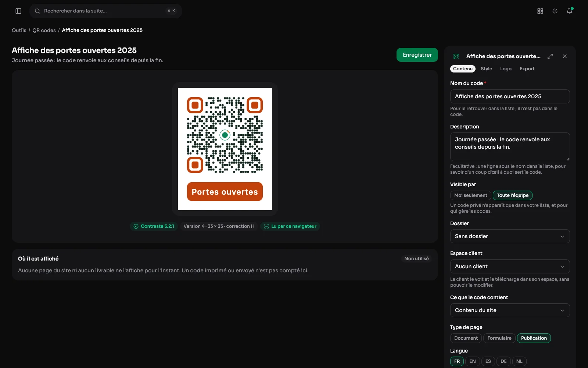Click the 'Lu par ce navigateur' scan badge
Image resolution: width=588 pixels, height=368 pixels.
[290, 226]
